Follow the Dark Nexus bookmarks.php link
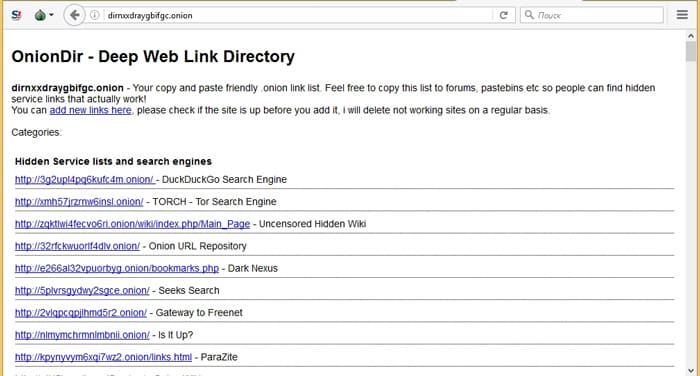The width and height of the screenshot is (700, 376). coord(117,268)
